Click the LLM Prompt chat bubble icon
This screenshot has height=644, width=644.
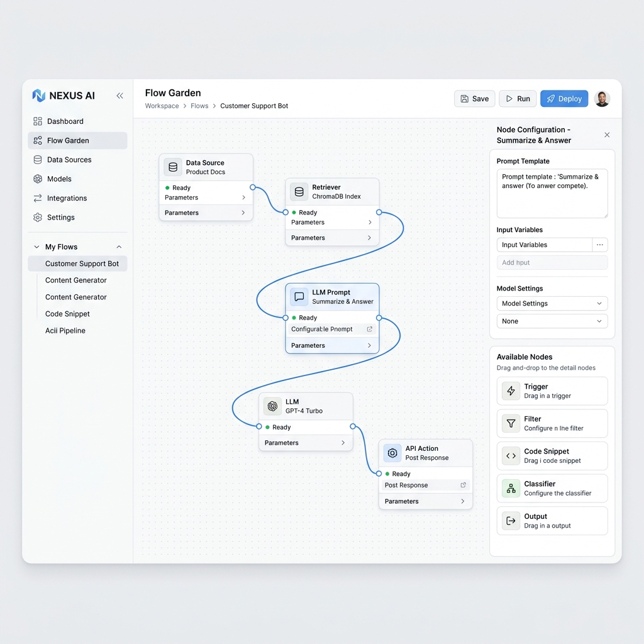[299, 297]
